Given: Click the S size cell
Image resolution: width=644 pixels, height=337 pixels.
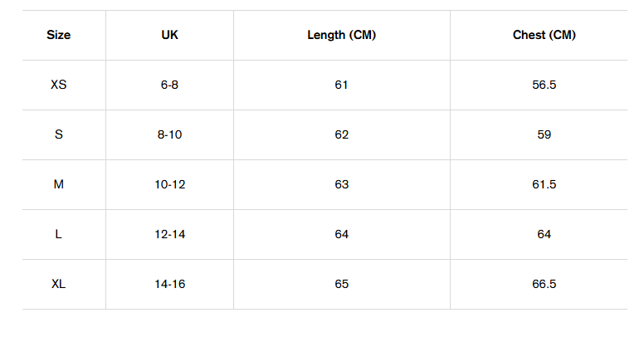Looking at the screenshot, I should pyautogui.click(x=59, y=134).
